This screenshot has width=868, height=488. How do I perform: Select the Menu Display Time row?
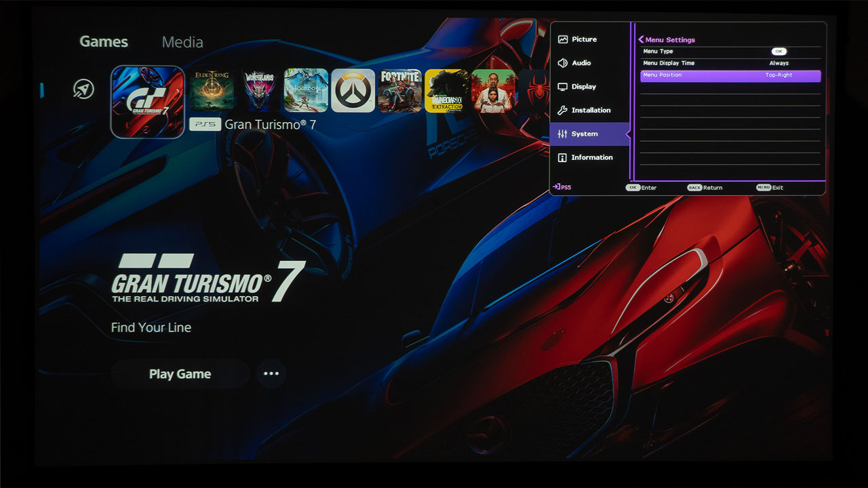(x=730, y=63)
